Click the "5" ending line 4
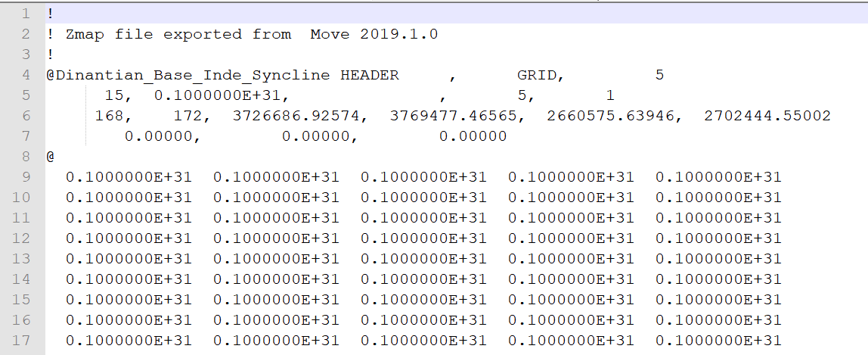Image resolution: width=868 pixels, height=355 pixels. [659, 76]
